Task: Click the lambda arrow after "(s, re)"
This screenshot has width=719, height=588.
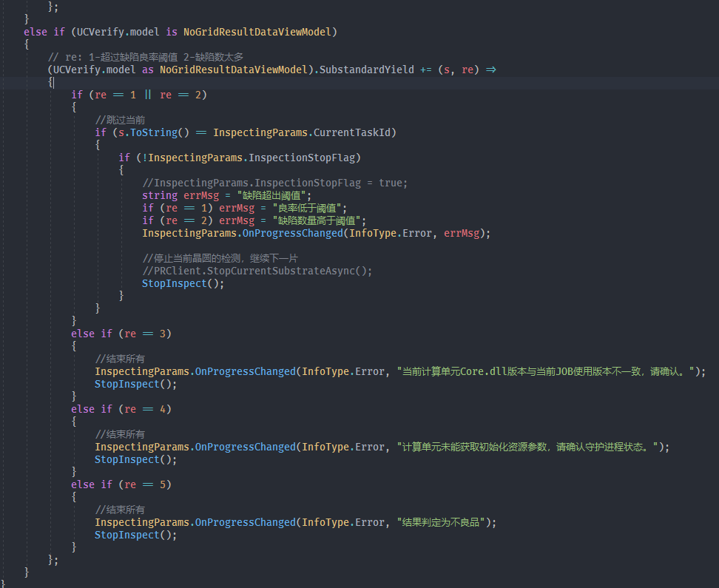Action: [x=490, y=70]
